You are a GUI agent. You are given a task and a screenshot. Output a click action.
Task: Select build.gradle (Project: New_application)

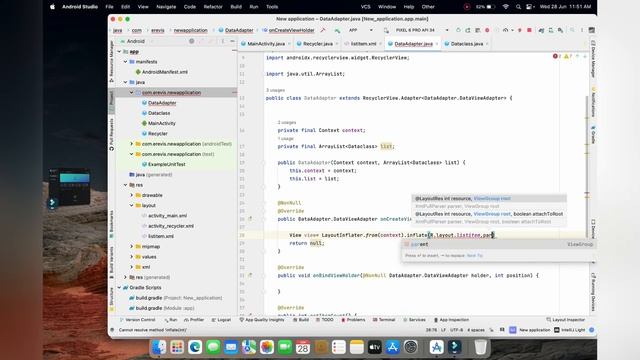[176, 298]
